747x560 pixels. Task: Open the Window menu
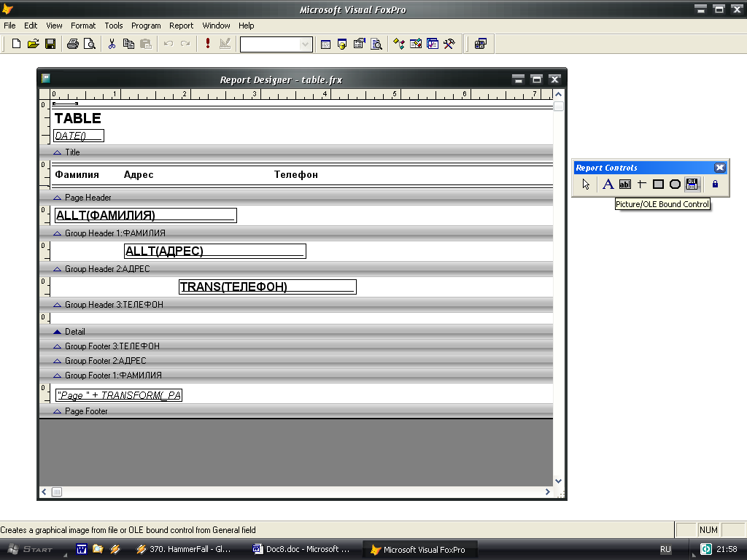tap(216, 26)
